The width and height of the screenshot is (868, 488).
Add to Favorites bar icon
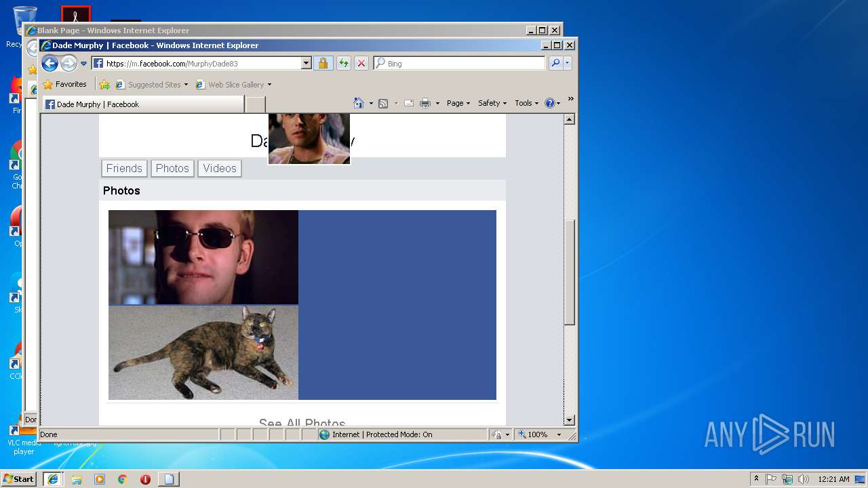[104, 85]
